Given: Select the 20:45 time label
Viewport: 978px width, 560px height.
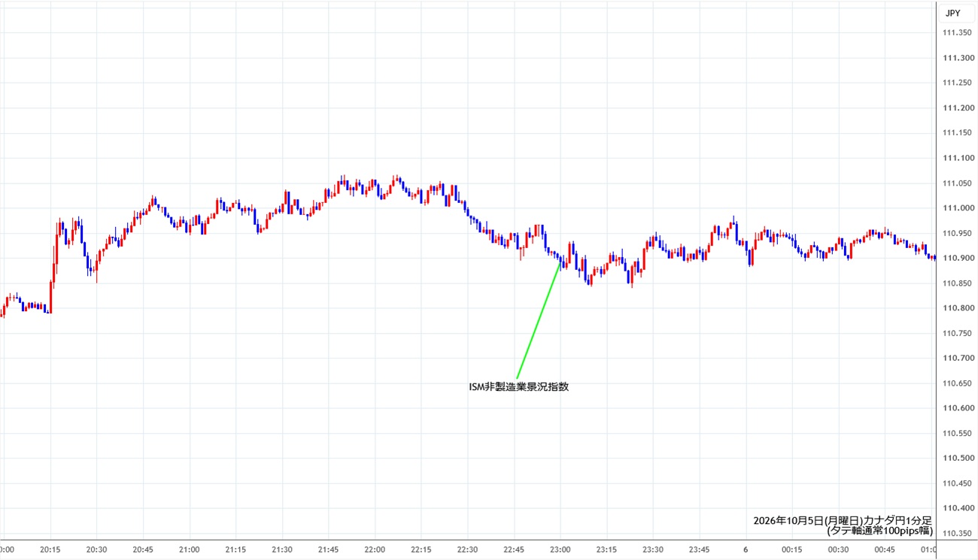Looking at the screenshot, I should click(143, 549).
